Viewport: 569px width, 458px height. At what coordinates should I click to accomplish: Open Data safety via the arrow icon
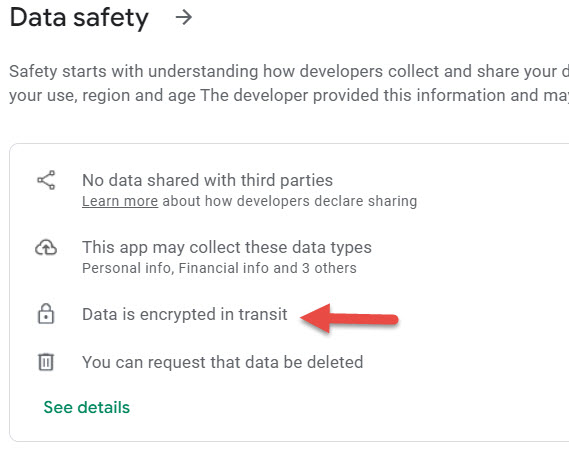[184, 17]
